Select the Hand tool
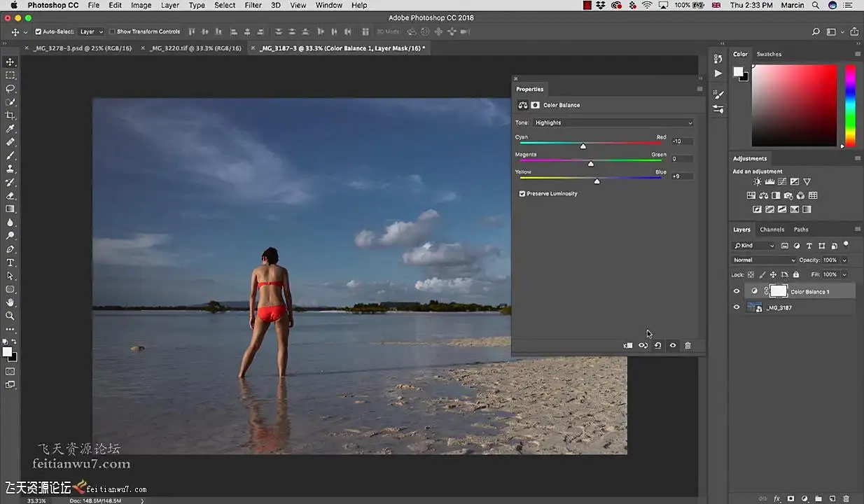The height and width of the screenshot is (504, 864). tap(11, 302)
